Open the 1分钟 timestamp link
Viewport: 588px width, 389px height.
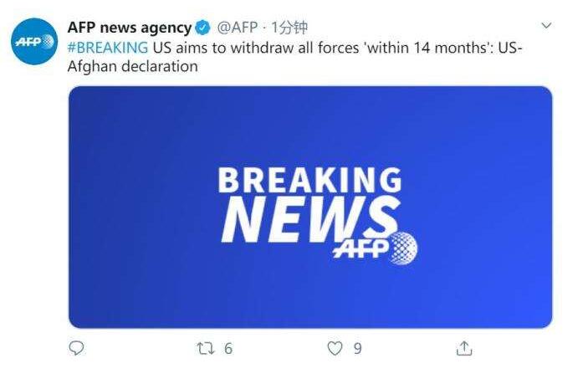click(x=289, y=28)
